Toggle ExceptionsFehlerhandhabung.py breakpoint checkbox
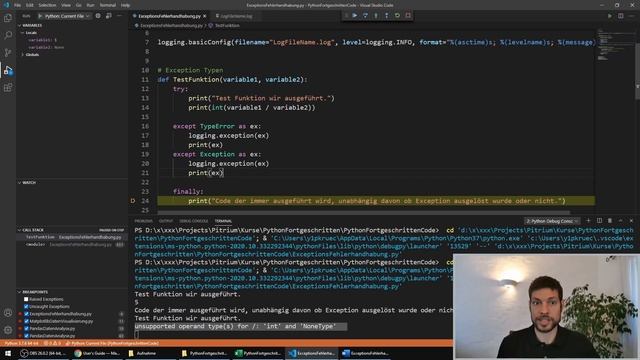640x360 pixels. click(x=26, y=314)
